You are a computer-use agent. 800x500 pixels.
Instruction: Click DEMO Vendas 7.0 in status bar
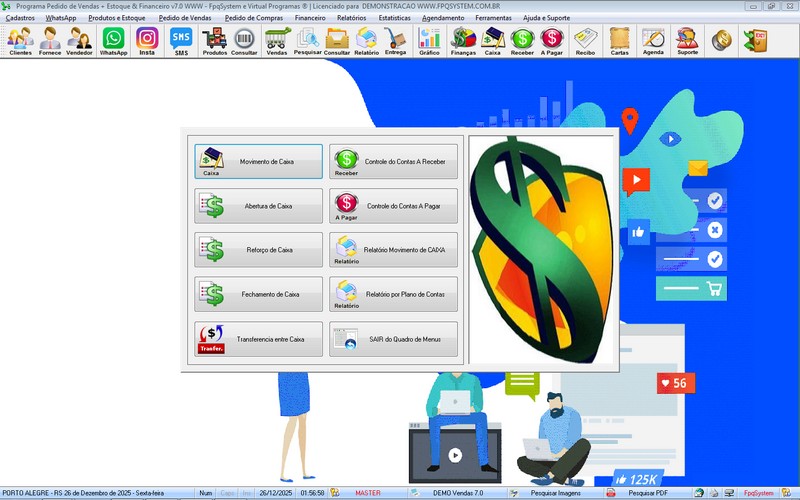tap(458, 493)
